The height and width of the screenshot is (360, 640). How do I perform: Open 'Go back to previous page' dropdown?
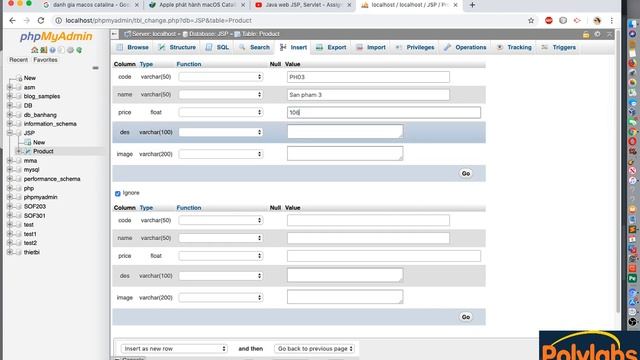click(x=314, y=349)
